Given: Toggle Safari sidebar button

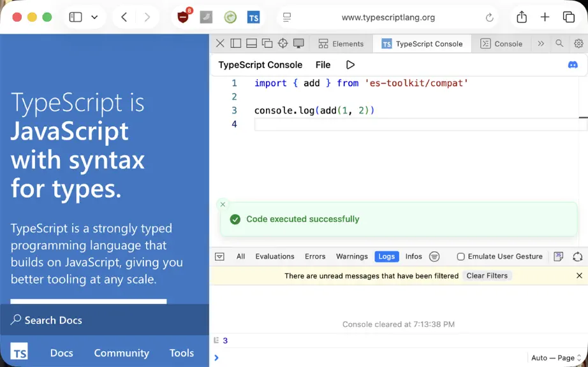Looking at the screenshot, I should pyautogui.click(x=75, y=17).
